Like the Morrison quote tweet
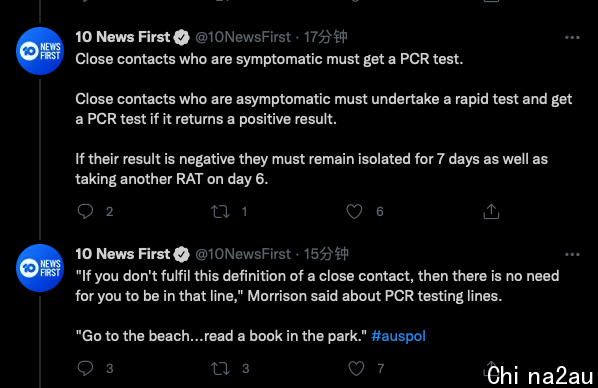The width and height of the screenshot is (598, 388). pos(356,368)
